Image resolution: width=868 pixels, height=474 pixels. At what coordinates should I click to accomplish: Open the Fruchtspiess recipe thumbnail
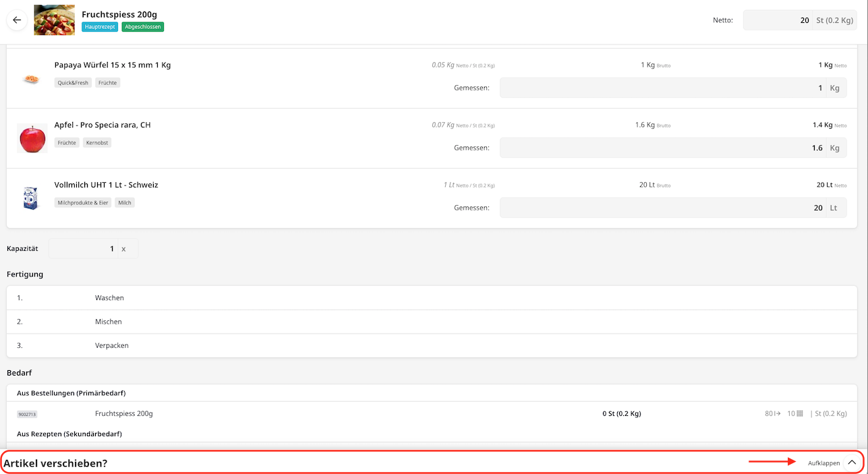(x=54, y=20)
